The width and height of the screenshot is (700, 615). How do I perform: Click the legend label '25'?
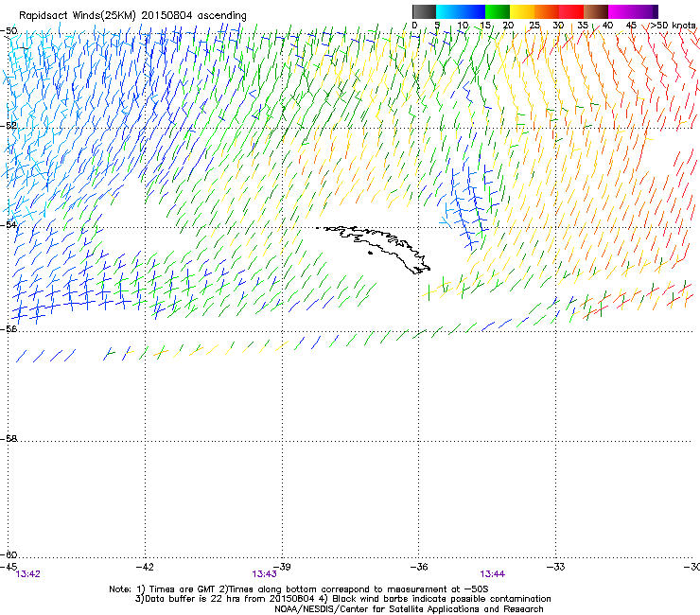[534, 26]
